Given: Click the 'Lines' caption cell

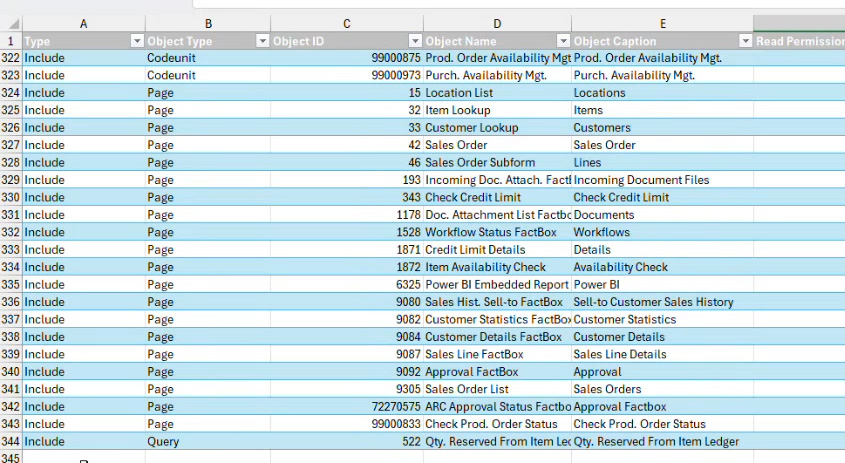Looking at the screenshot, I should coord(663,163).
